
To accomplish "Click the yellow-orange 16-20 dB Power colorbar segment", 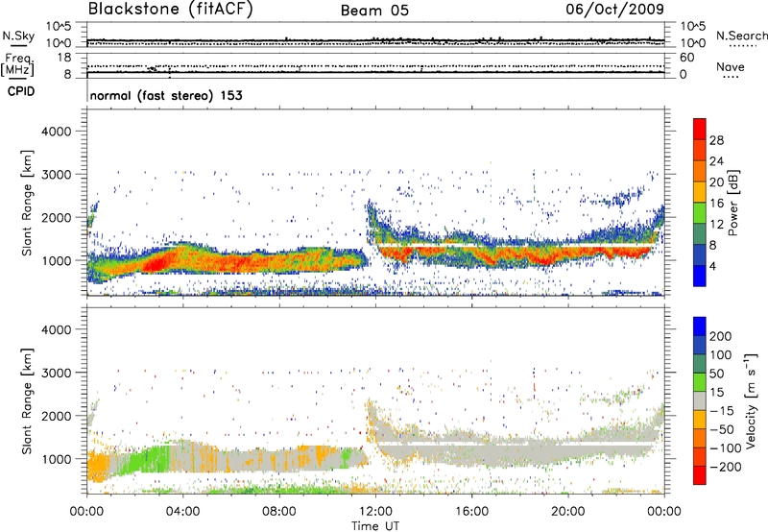I will pyautogui.click(x=700, y=192).
